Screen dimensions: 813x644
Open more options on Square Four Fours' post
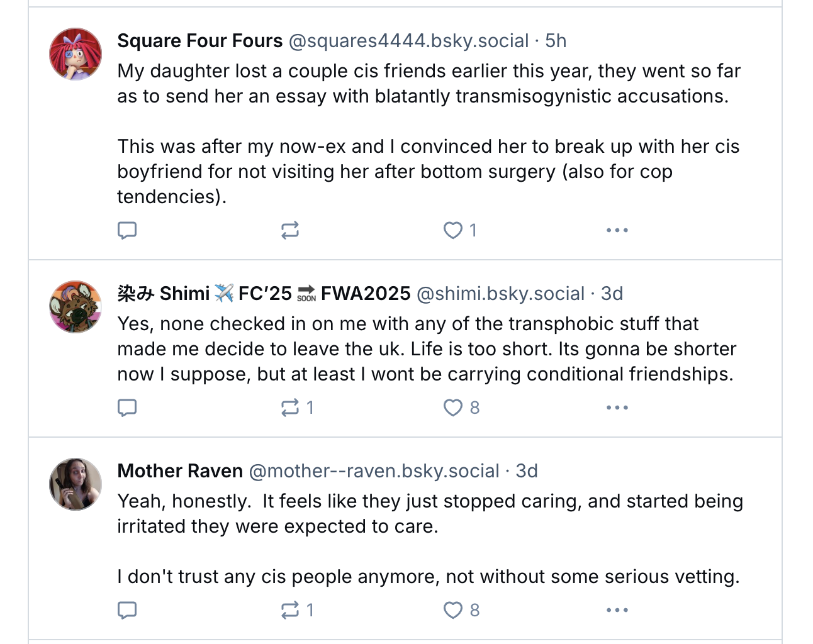617,231
